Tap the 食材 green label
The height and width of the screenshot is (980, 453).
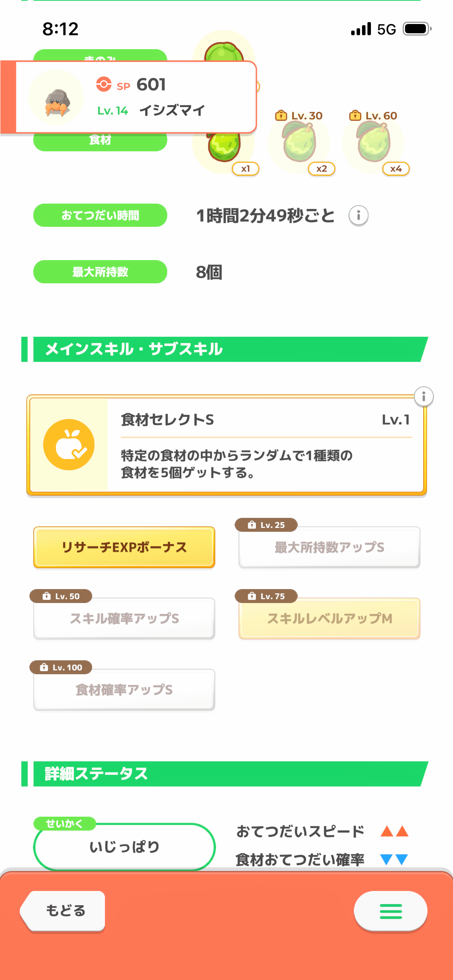click(100, 141)
